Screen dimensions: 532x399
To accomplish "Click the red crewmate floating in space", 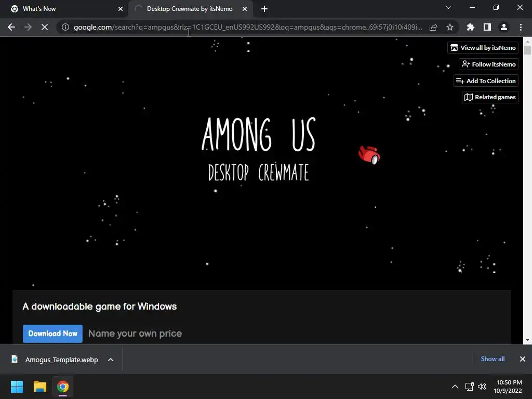I will [369, 155].
